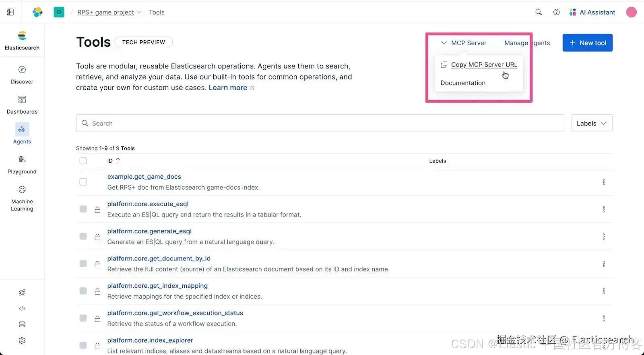This screenshot has width=644, height=355.
Task: Select the example.get_game_docs checkbox
Action: pos(83,182)
